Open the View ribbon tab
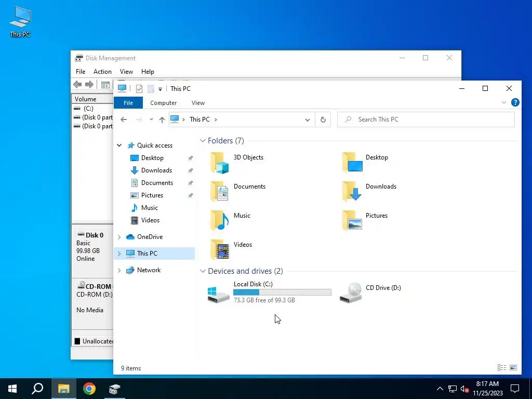This screenshot has width=532, height=399. (x=198, y=103)
